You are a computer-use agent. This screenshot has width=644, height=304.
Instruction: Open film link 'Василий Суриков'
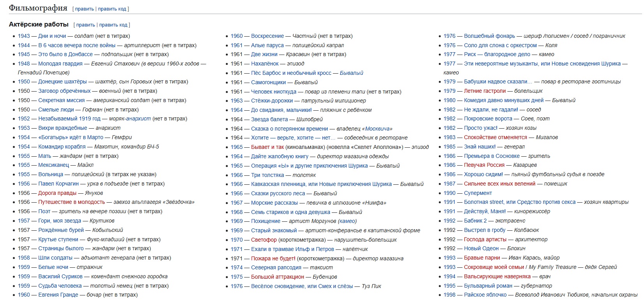60,276
